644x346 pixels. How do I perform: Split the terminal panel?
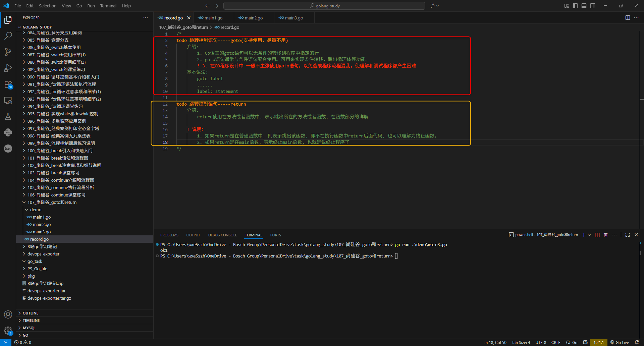597,235
